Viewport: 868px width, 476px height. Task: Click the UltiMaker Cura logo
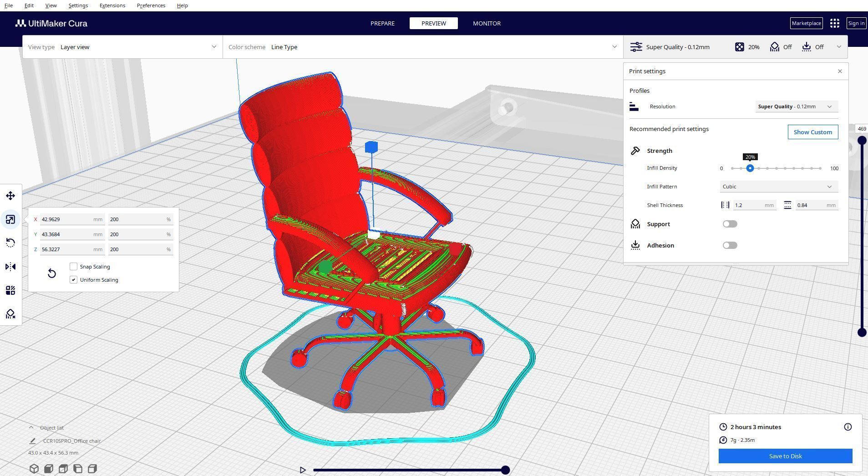click(51, 23)
